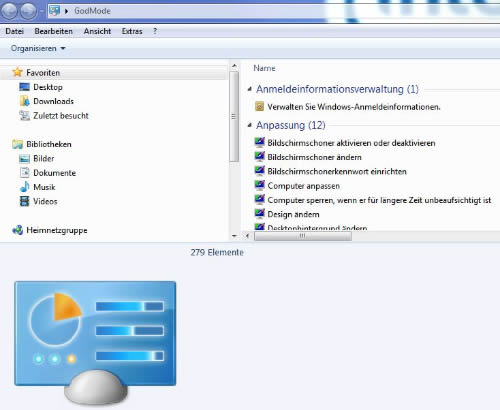Select the Downloads label in sidebar

(53, 101)
